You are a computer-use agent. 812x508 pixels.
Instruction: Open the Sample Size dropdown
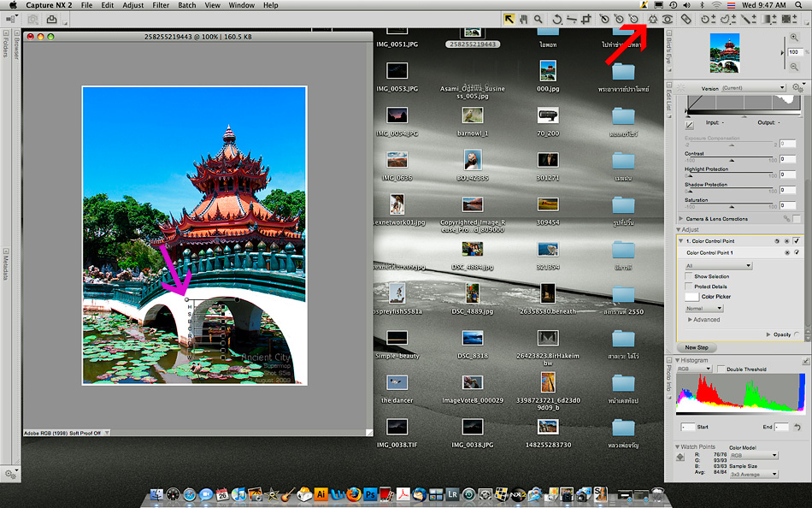pyautogui.click(x=753, y=474)
